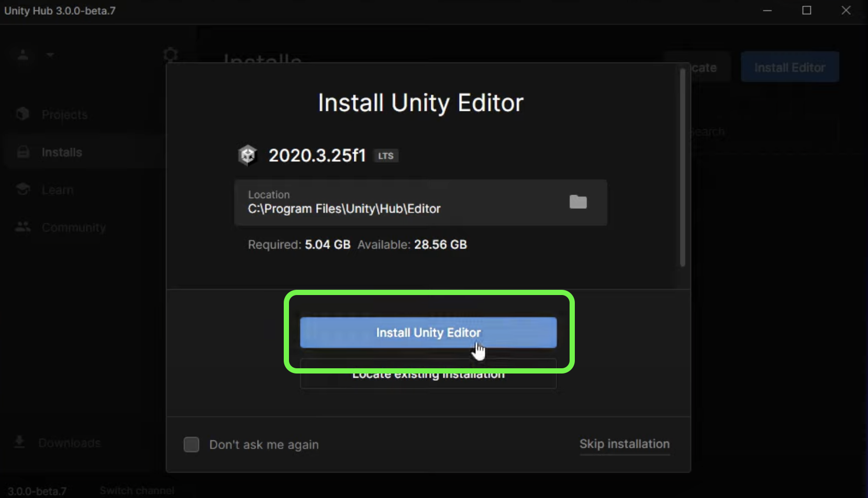The height and width of the screenshot is (498, 868).
Task: Click the 2020.3.25f1 version text
Action: click(x=317, y=155)
